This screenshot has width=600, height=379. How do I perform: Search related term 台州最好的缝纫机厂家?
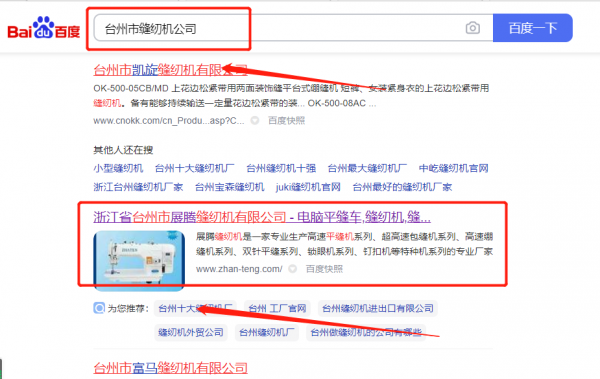402,187
